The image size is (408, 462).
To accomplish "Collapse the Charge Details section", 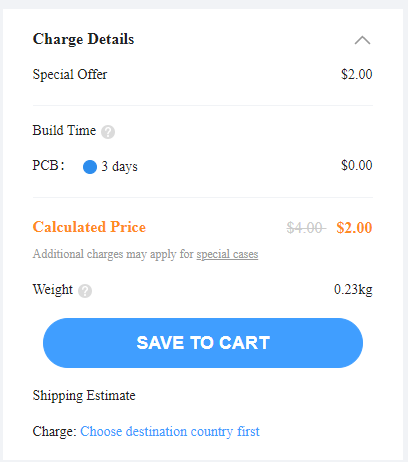I will coord(362,40).
